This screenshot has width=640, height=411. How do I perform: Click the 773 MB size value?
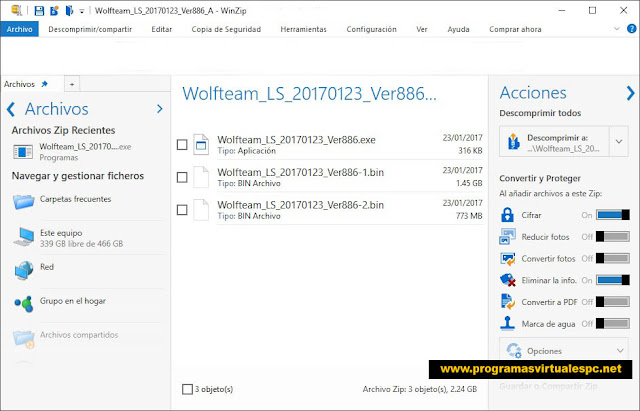[469, 216]
